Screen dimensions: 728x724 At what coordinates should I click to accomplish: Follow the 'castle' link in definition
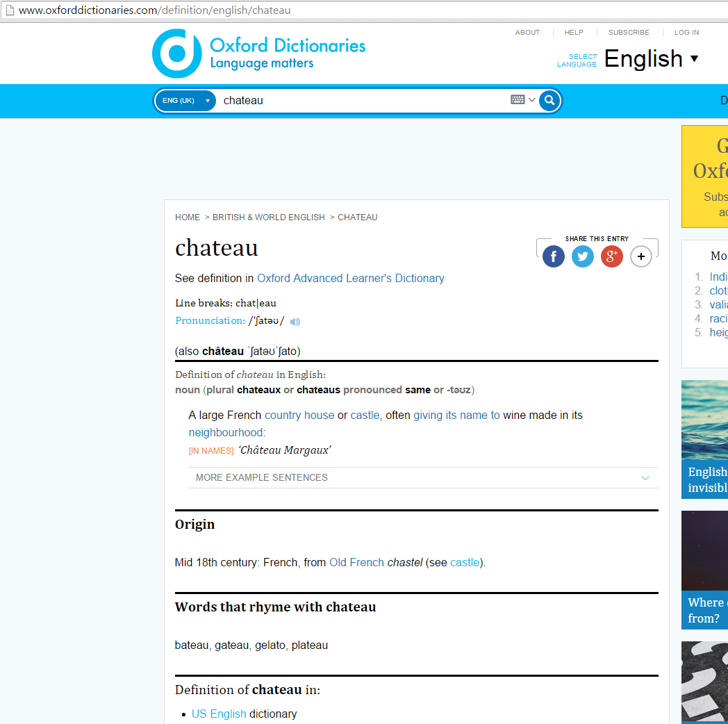[x=365, y=416]
